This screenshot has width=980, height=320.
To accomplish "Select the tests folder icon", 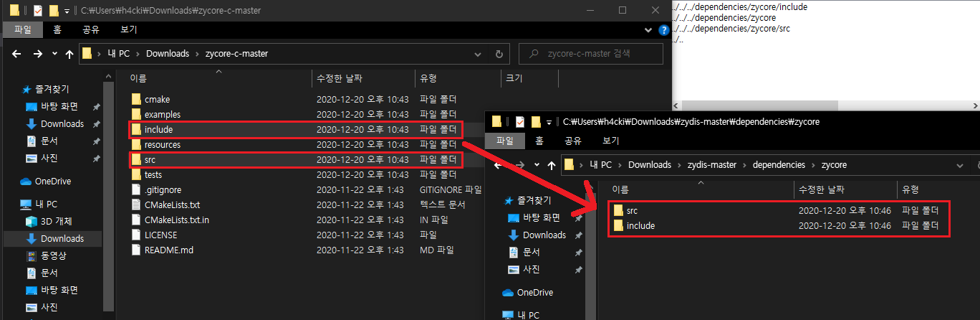I will (137, 174).
